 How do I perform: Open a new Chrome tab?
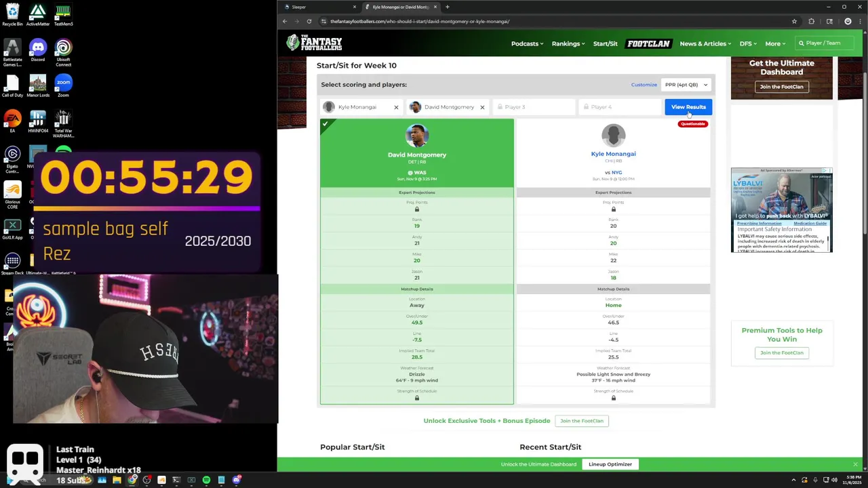pyautogui.click(x=448, y=7)
